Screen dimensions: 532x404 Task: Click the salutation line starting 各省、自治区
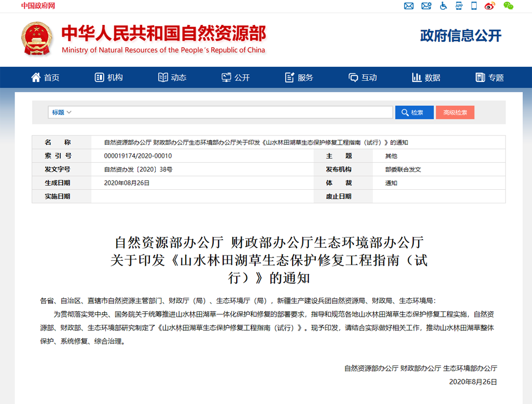click(x=238, y=300)
